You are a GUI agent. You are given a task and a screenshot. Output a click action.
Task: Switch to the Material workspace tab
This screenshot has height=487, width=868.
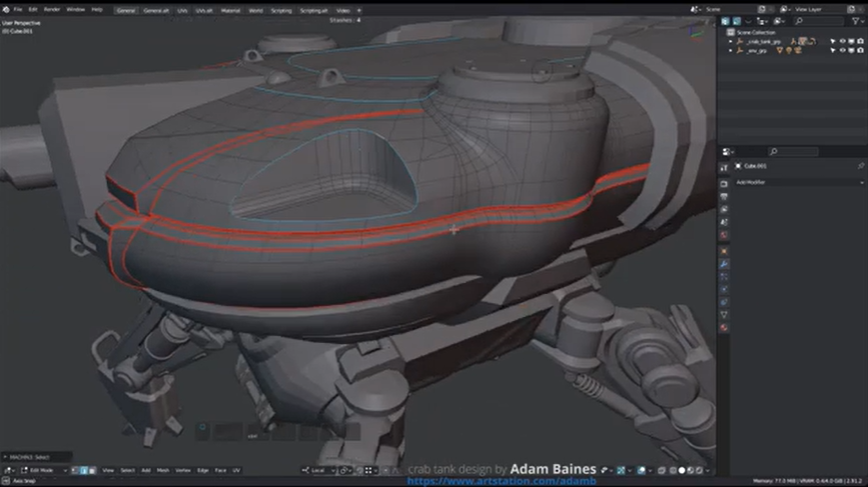pos(230,11)
